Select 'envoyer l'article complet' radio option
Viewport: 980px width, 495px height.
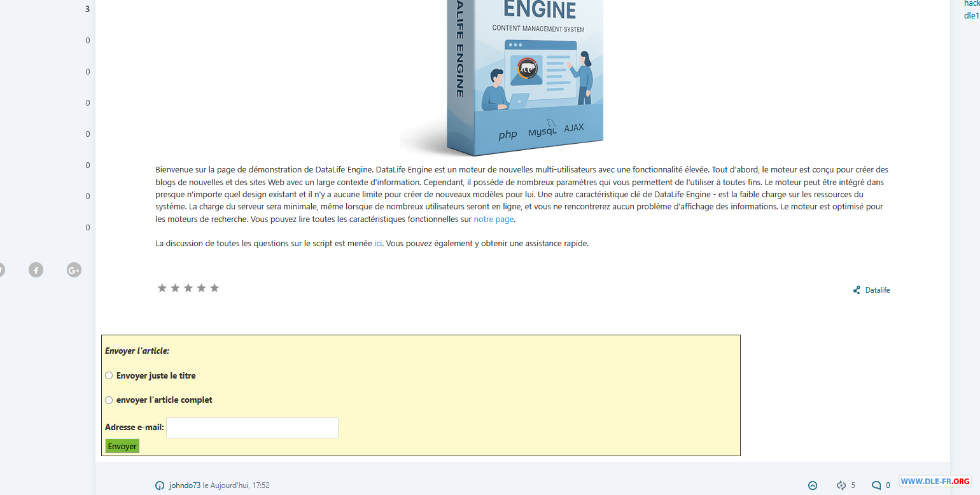109,400
